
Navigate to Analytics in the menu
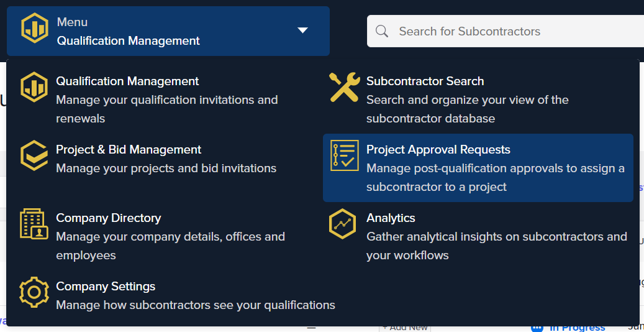click(x=391, y=218)
